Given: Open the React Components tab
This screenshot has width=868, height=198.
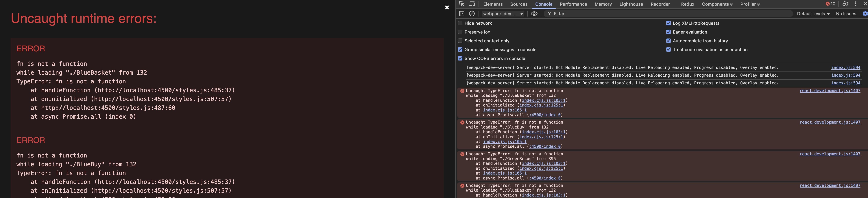Looking at the screenshot, I should [x=717, y=4].
